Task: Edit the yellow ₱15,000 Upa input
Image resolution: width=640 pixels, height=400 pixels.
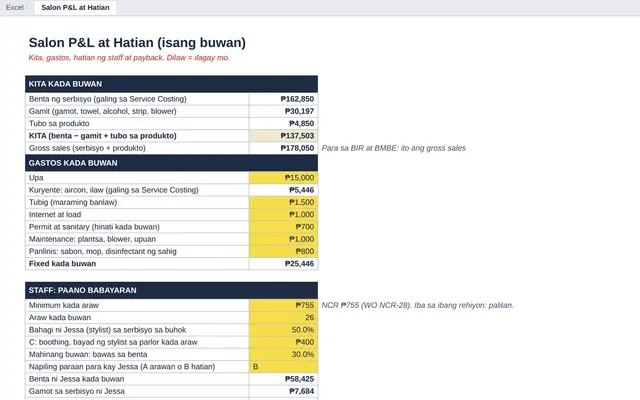Action: pos(283,178)
